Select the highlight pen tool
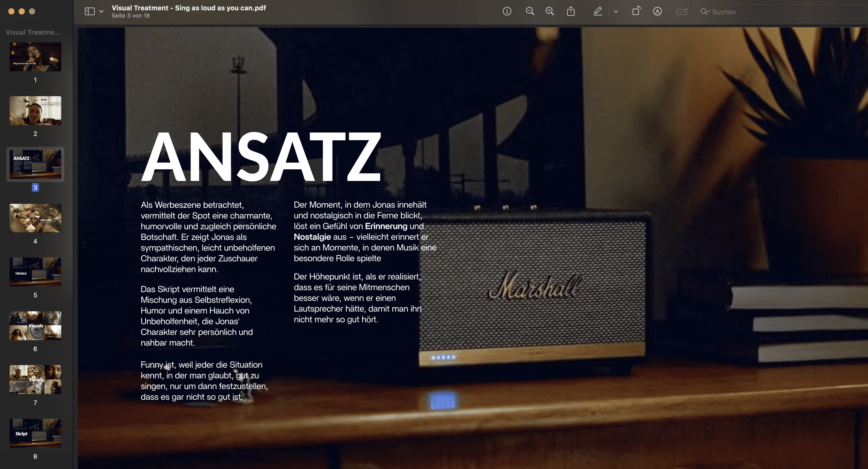The height and width of the screenshot is (469, 868). click(x=597, y=11)
